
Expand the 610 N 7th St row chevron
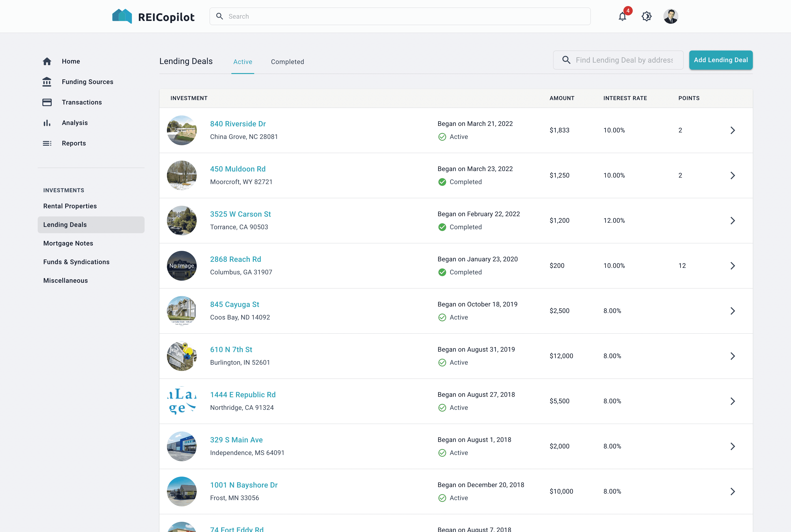732,356
